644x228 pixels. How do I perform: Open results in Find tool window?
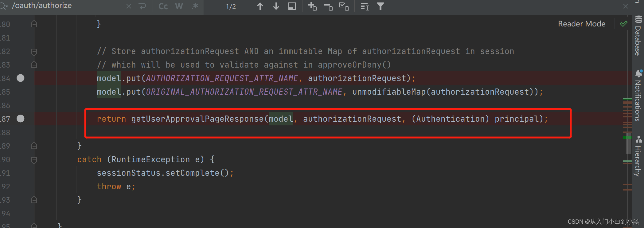292,6
